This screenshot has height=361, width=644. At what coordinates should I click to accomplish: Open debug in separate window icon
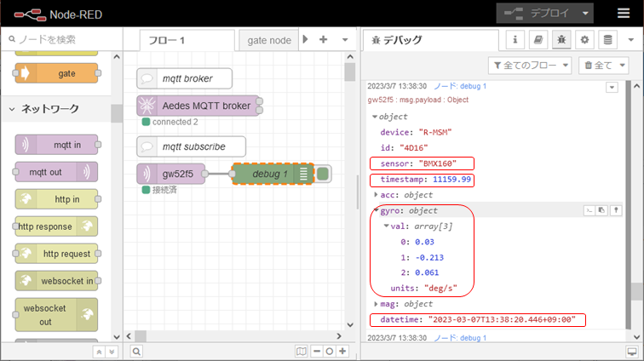[631, 351]
